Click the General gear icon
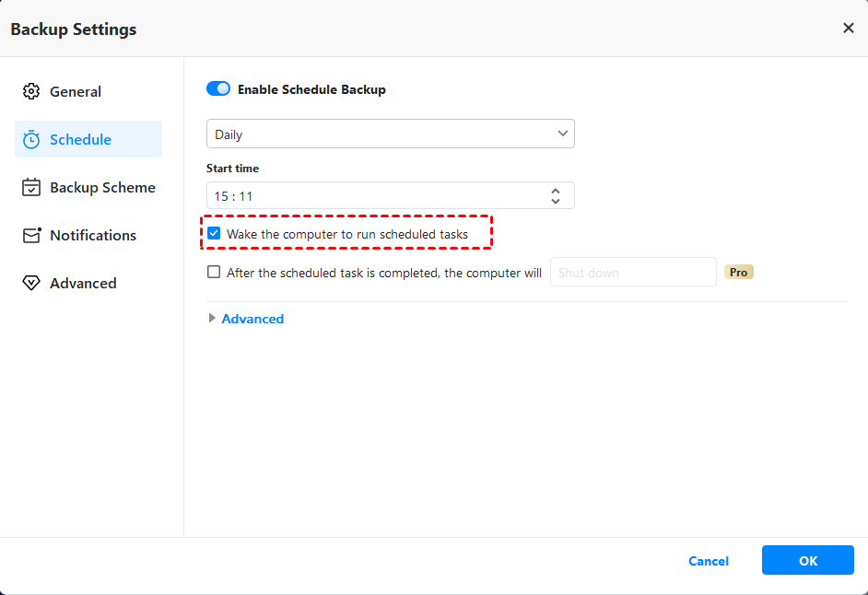Screen dimensions: 868x595 click(x=31, y=92)
